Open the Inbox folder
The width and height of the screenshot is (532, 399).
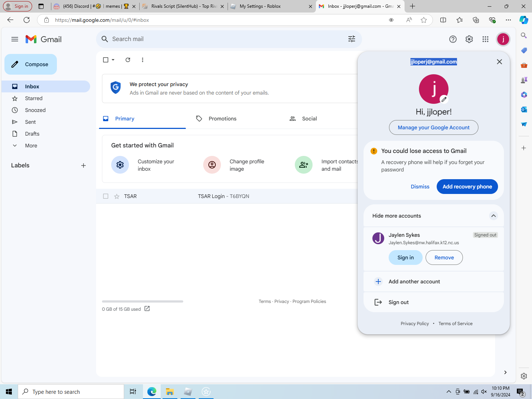[46, 86]
